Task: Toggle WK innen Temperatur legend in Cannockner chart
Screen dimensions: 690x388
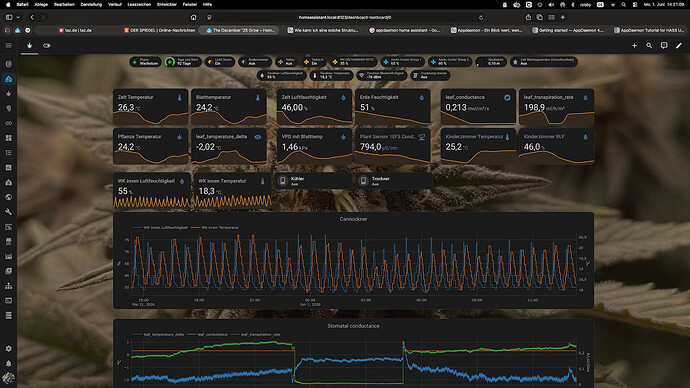Action: [x=215, y=227]
